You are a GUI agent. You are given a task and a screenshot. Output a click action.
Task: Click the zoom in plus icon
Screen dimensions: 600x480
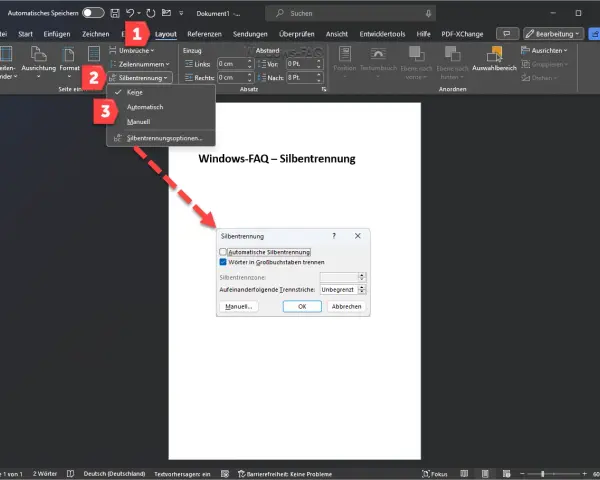[584, 474]
